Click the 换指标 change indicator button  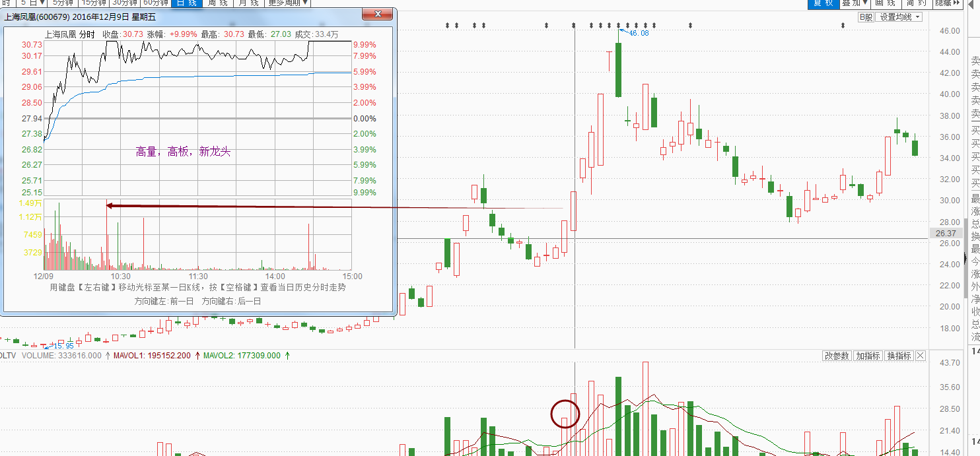(x=899, y=356)
